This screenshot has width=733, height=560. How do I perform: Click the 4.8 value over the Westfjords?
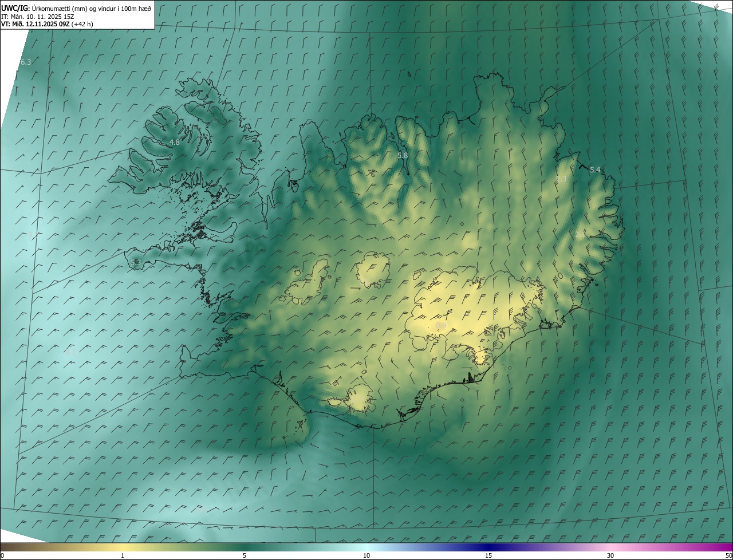(x=175, y=142)
